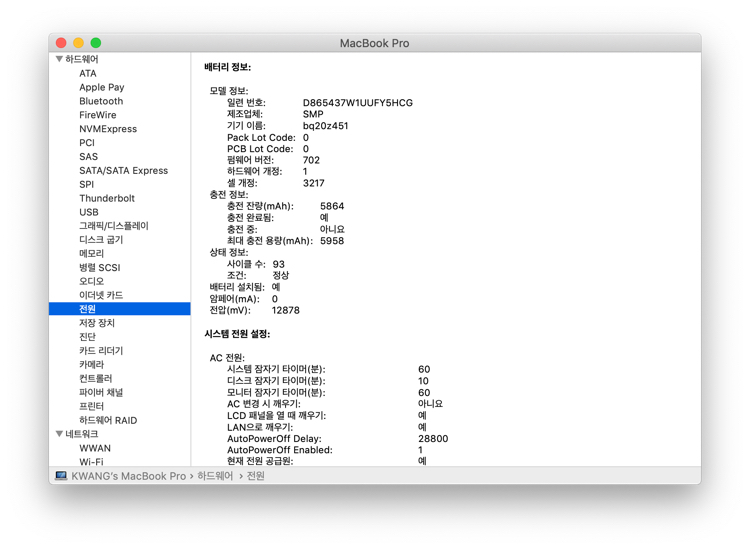Collapse the 네트워크 disclosure triangle

pos(59,435)
